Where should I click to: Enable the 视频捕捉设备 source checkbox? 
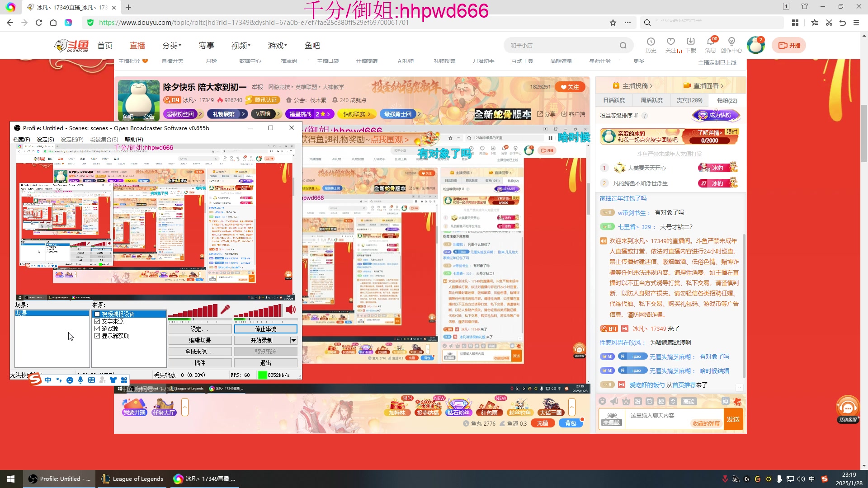(x=97, y=314)
